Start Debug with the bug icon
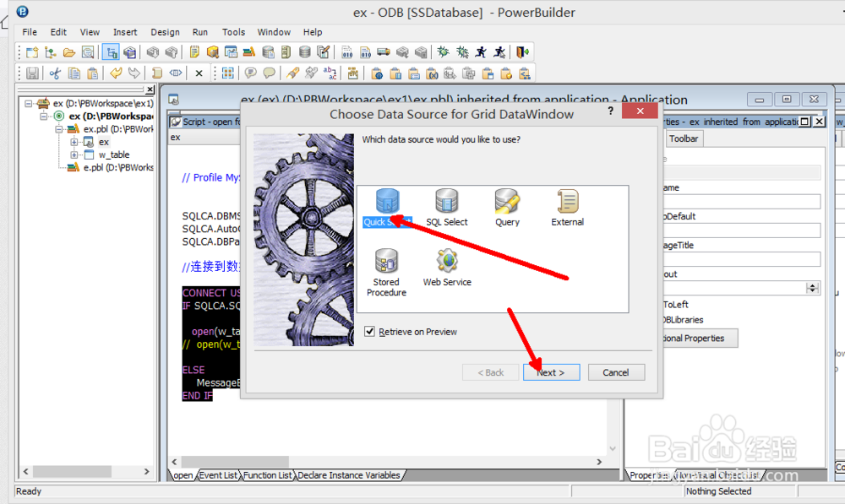 [x=443, y=52]
